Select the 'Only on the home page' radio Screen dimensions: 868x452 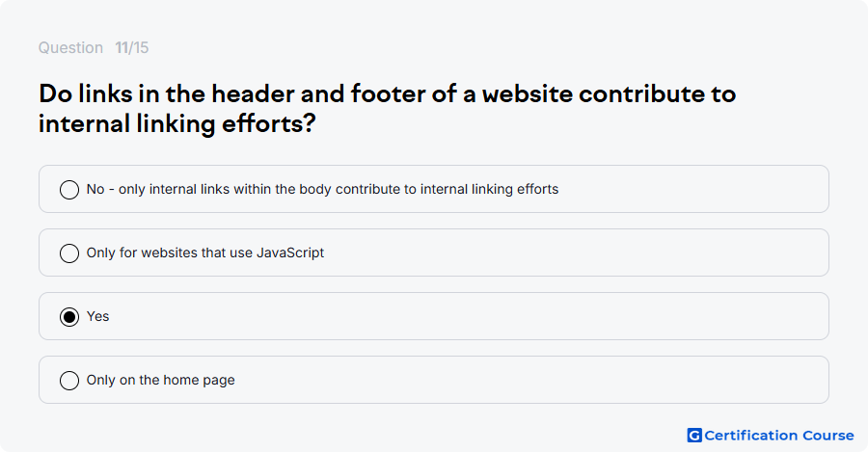point(69,380)
